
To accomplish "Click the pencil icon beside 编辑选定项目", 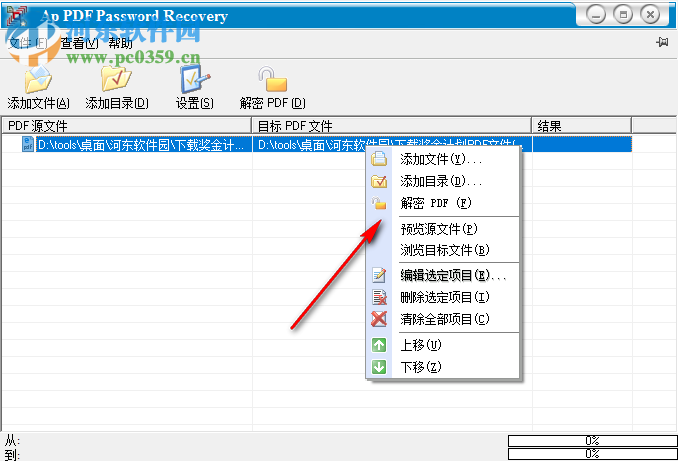I will pos(379,275).
